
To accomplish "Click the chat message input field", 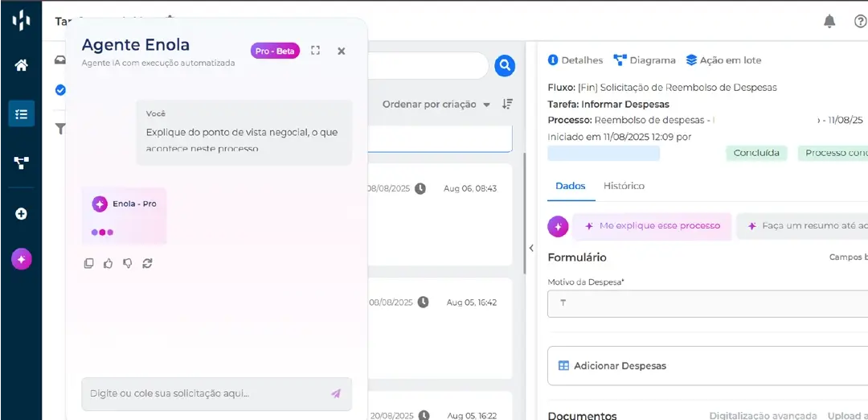I will pyautogui.click(x=206, y=393).
